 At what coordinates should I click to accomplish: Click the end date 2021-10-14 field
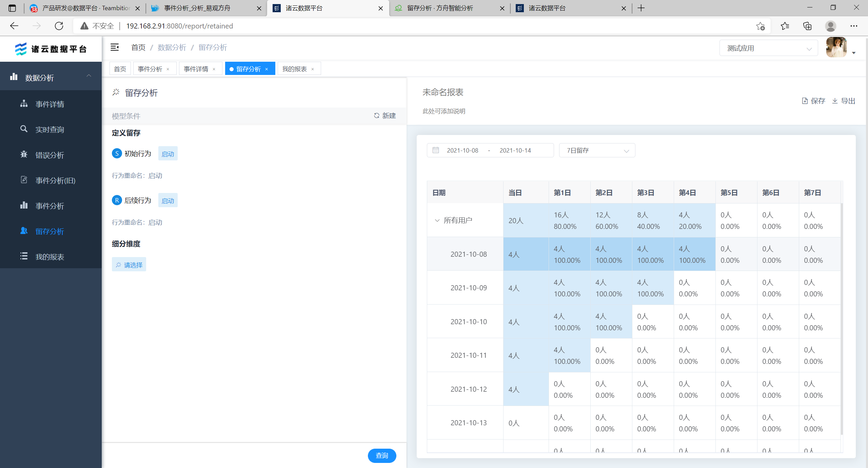click(515, 150)
